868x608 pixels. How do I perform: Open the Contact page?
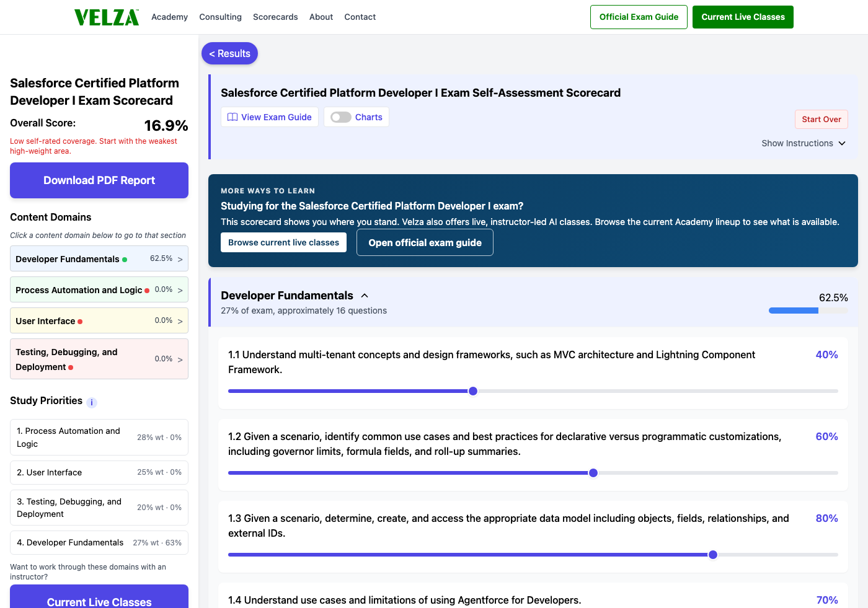coord(360,17)
